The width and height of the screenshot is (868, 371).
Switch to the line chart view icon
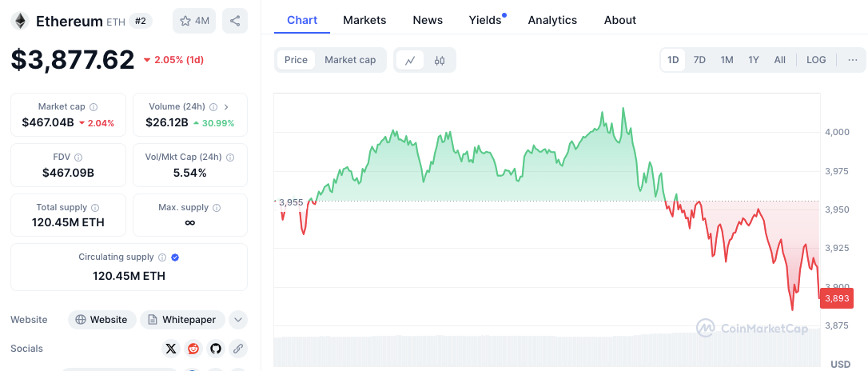coord(410,60)
